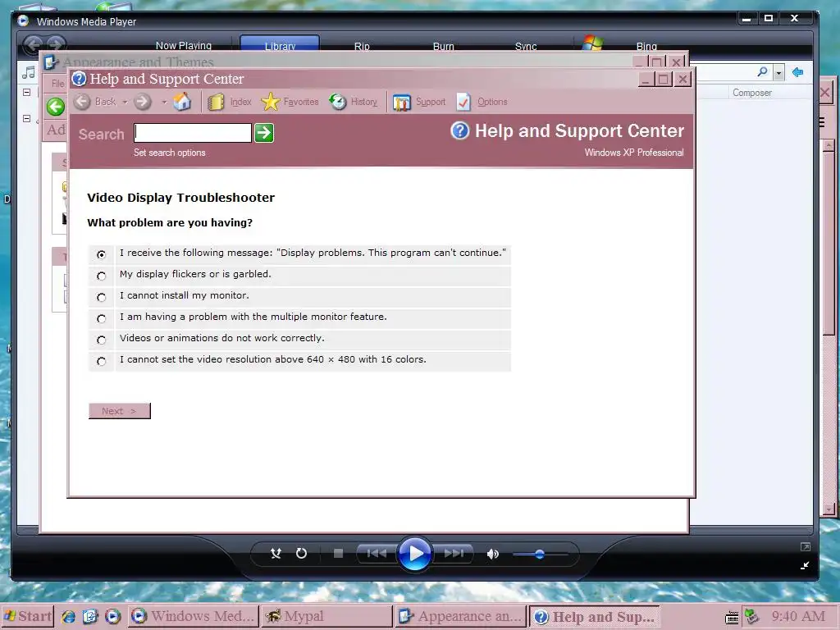Click the 9:40 AM taskbar clock

798,617
